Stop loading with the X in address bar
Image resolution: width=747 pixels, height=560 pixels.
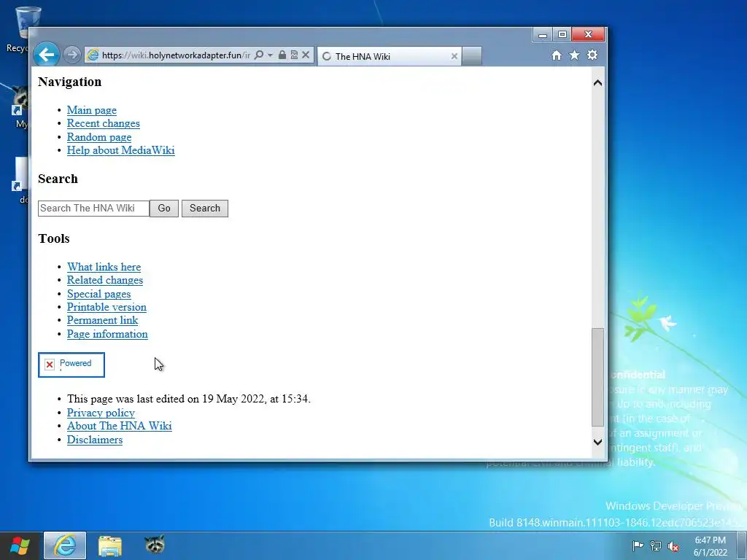[306, 55]
